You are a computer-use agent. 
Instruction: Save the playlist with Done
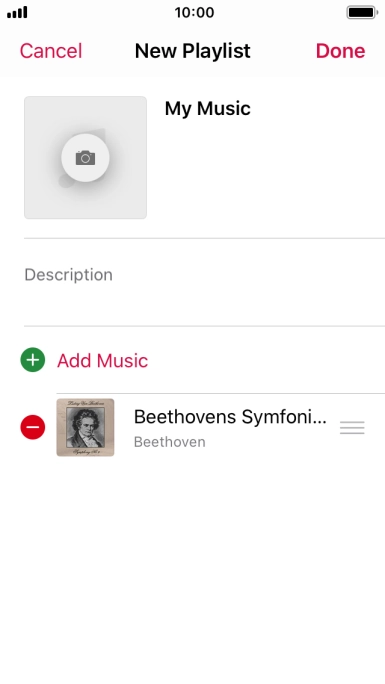pos(340,51)
